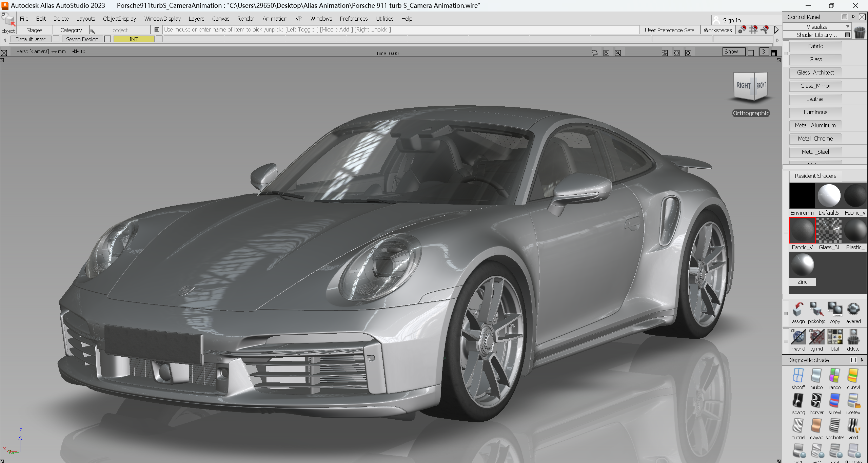Open the Animation menu
The image size is (868, 463).
[274, 19]
